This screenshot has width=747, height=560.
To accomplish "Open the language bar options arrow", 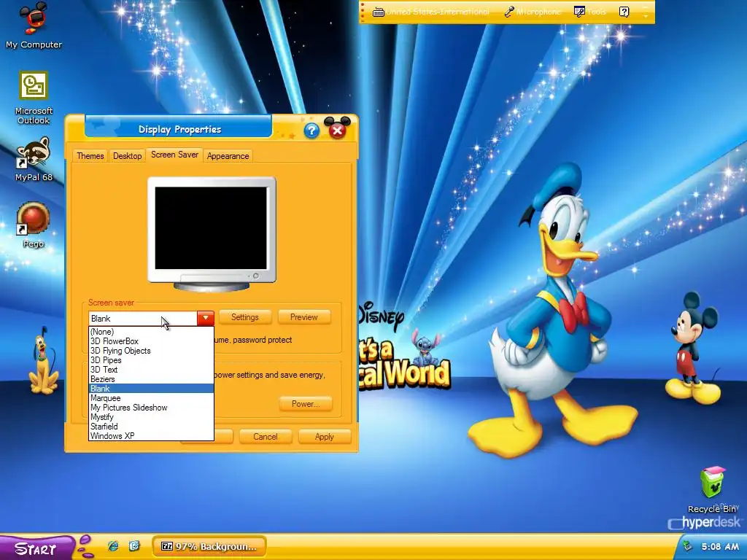I will (x=646, y=16).
